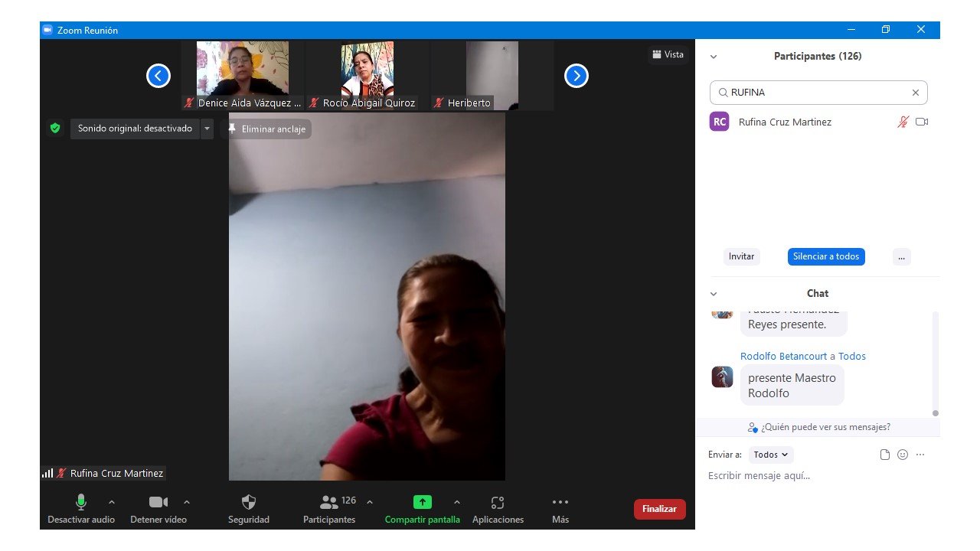
Task: Open the participants panel ... more options button
Action: click(901, 256)
